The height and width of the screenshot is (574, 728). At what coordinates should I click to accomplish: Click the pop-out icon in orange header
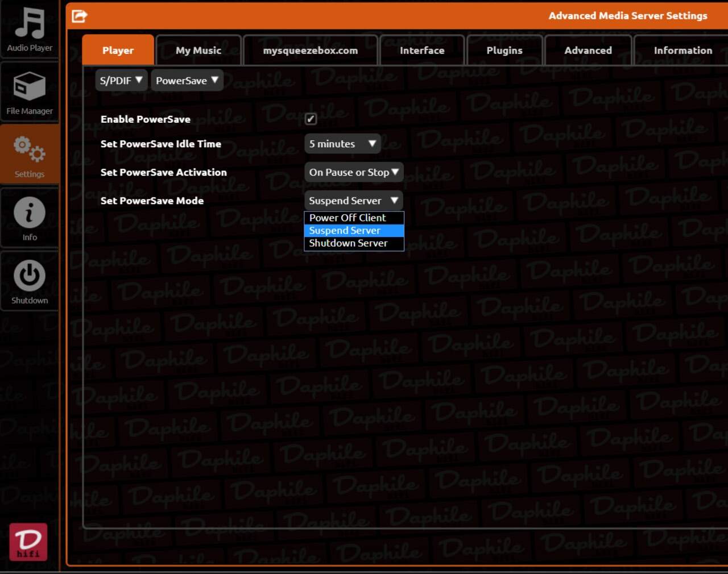pyautogui.click(x=80, y=16)
